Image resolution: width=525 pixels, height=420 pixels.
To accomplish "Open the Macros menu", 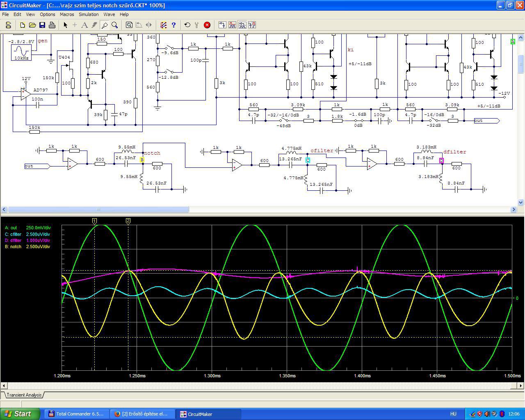I will [x=67, y=14].
